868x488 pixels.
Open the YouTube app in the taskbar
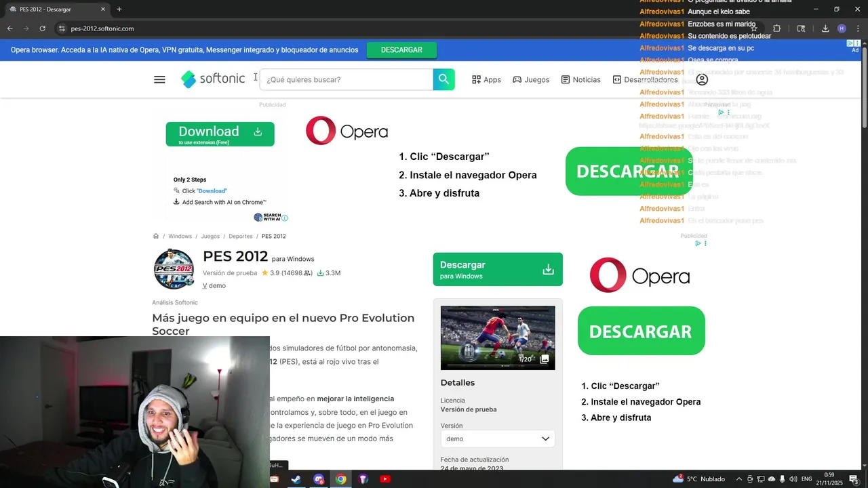click(384, 479)
